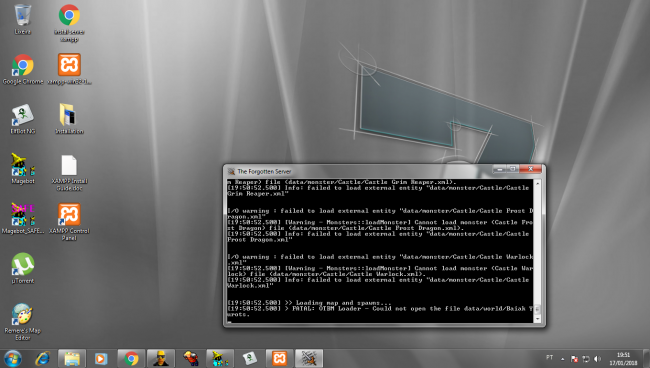Open the volume speaker tray icon
Viewport: 650px width, 368px height.
pyautogui.click(x=597, y=359)
